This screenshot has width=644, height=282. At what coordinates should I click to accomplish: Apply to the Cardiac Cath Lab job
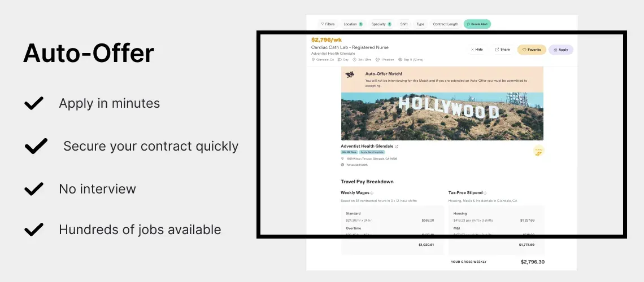click(x=560, y=50)
